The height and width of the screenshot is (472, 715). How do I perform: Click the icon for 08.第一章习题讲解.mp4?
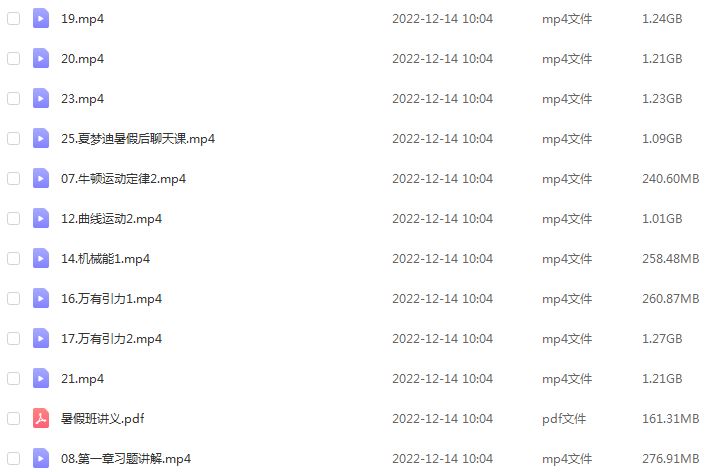(41, 458)
